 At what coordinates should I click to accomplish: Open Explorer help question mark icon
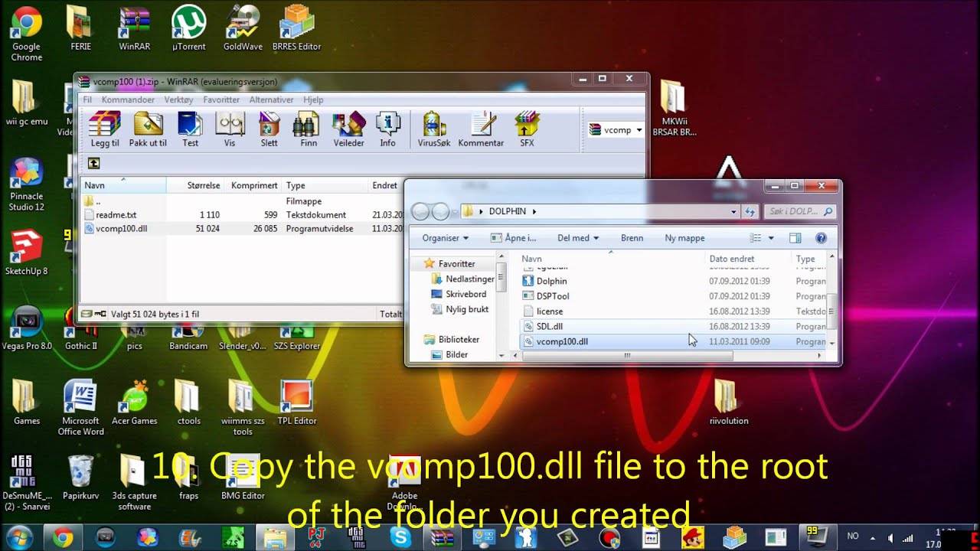(x=821, y=238)
